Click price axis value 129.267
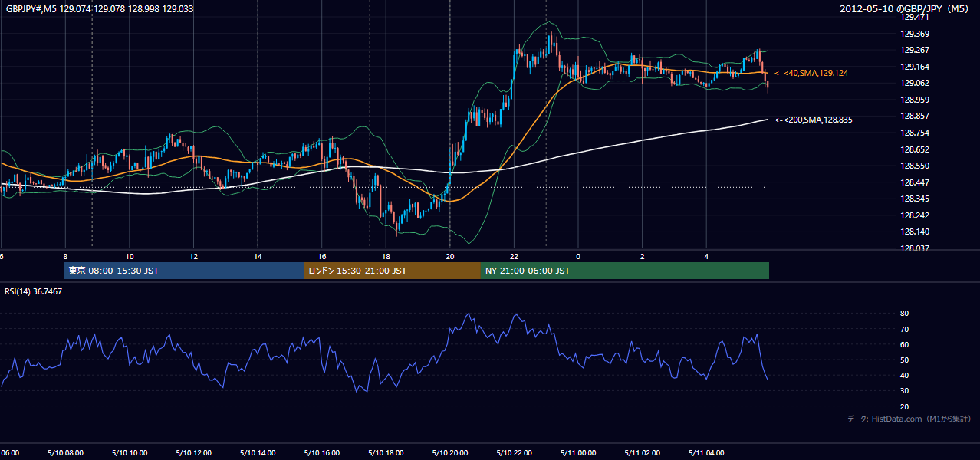The image size is (980, 460). pos(915,51)
